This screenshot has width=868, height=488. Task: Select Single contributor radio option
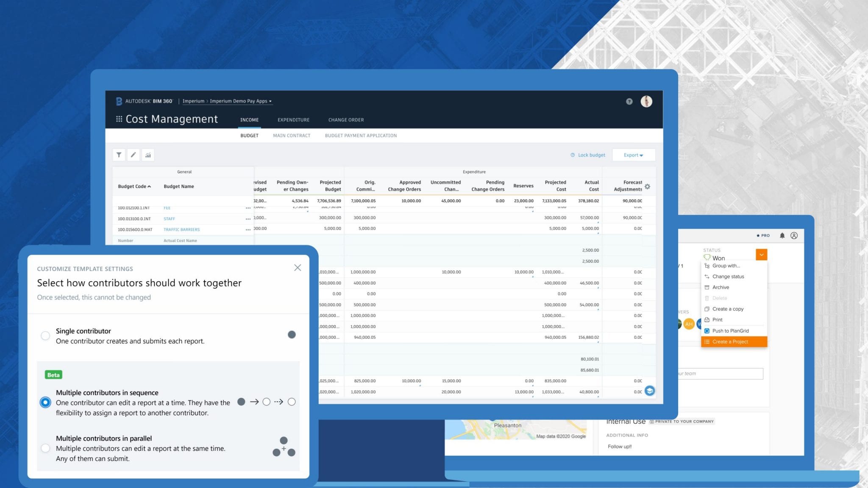[x=45, y=336]
